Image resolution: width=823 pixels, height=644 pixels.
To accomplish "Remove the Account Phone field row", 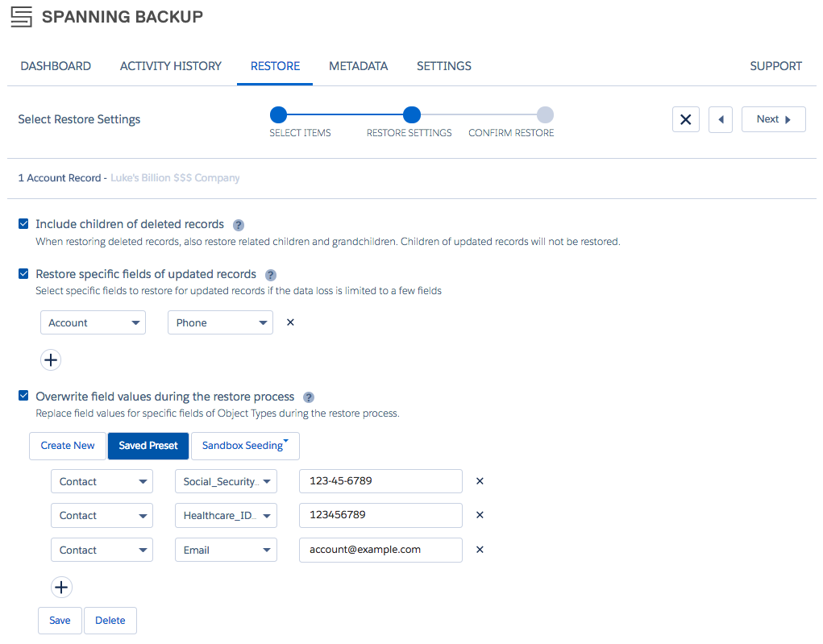I will coord(289,322).
